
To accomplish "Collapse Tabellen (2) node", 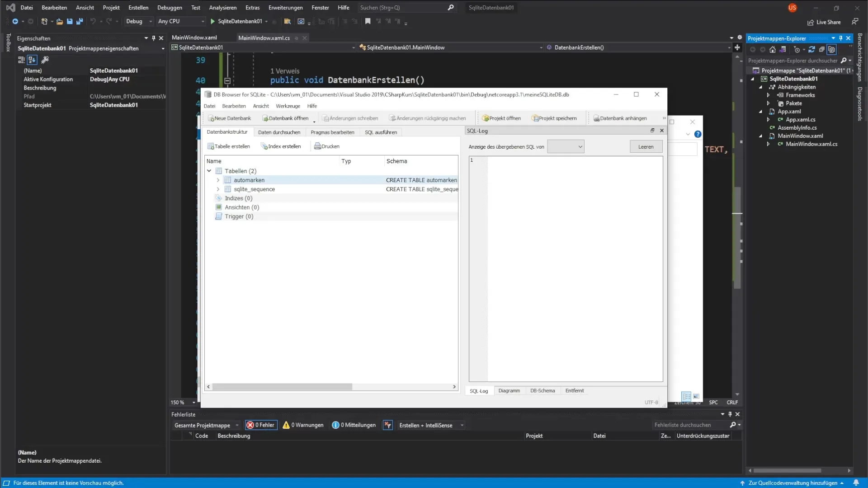I will coord(209,171).
